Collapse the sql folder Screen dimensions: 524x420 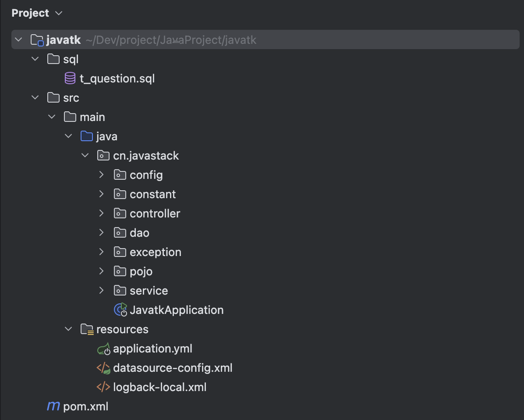point(35,59)
